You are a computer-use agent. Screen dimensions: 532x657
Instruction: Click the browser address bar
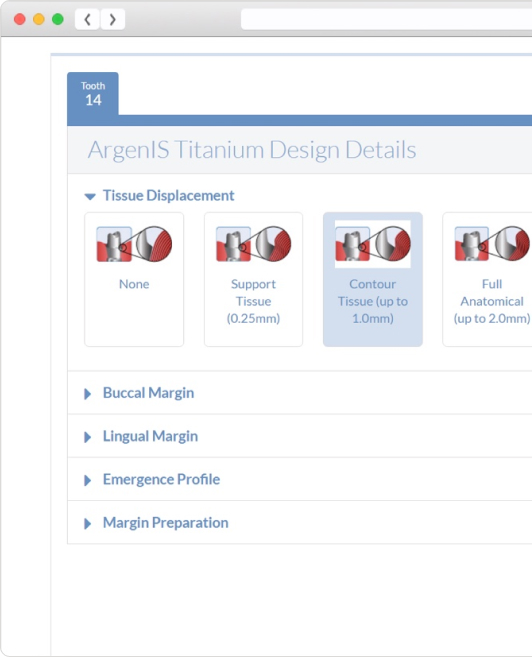tap(386, 19)
